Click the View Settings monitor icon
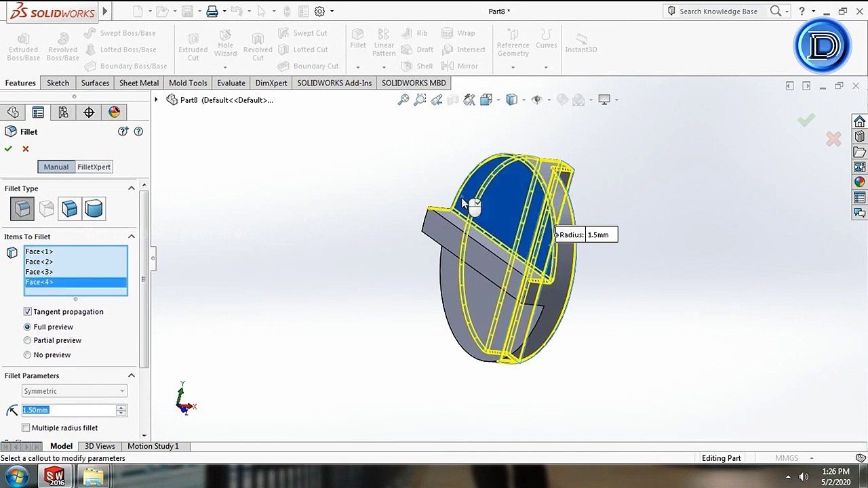The width and height of the screenshot is (868, 488). coord(604,100)
